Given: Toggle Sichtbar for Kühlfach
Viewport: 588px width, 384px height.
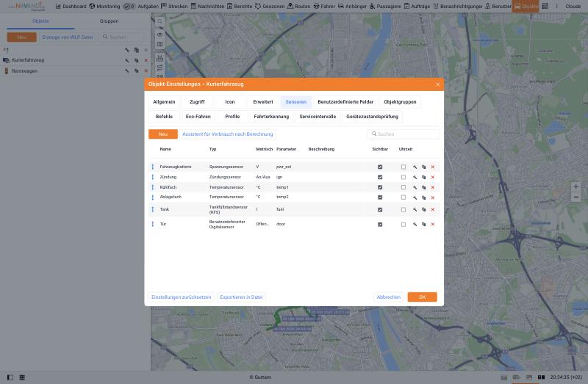Looking at the screenshot, I should (380, 187).
